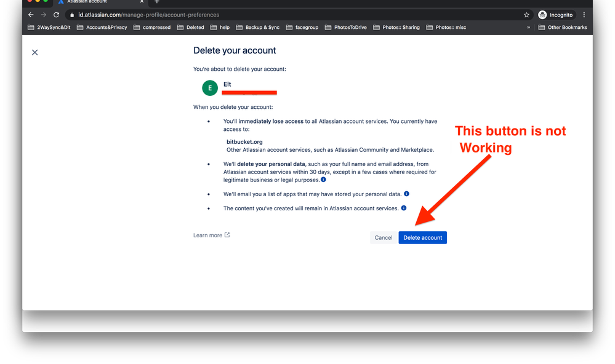Image resolution: width=615 pixels, height=364 pixels.
Task: Open a new tab with plus icon
Action: (157, 2)
